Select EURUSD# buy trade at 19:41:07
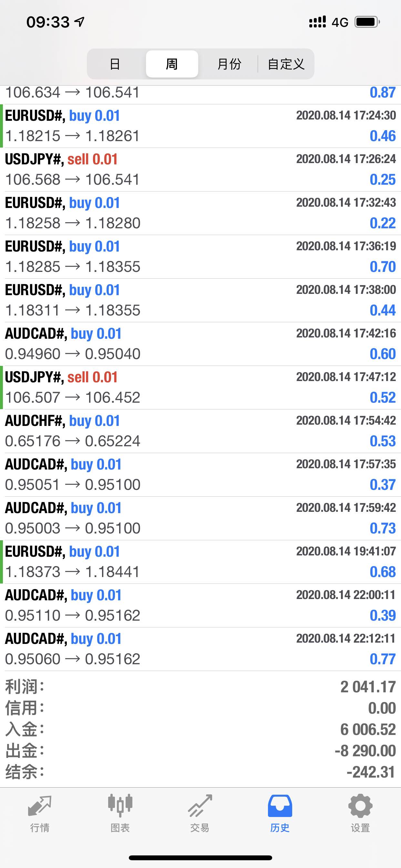Screen dimensions: 401x868 (x=200, y=562)
